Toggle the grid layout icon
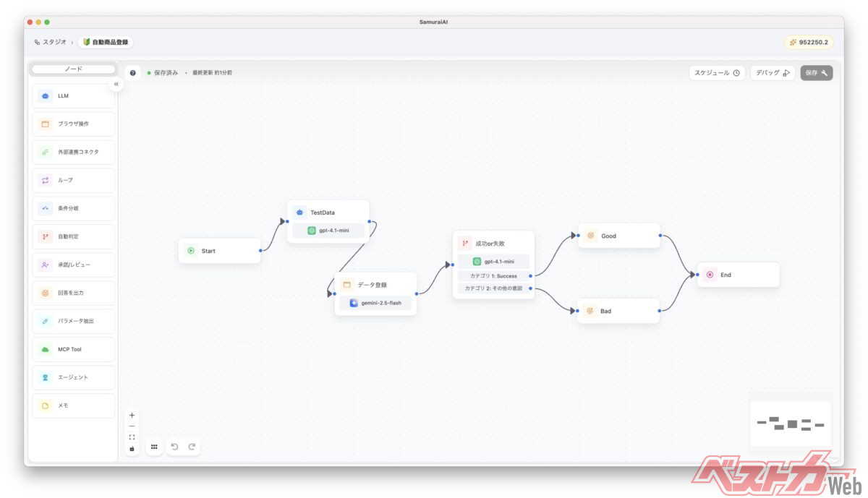This screenshot has height=498, width=868. point(154,447)
